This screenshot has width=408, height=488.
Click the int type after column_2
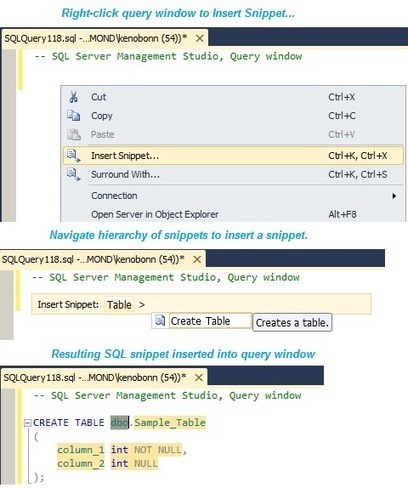tap(119, 464)
